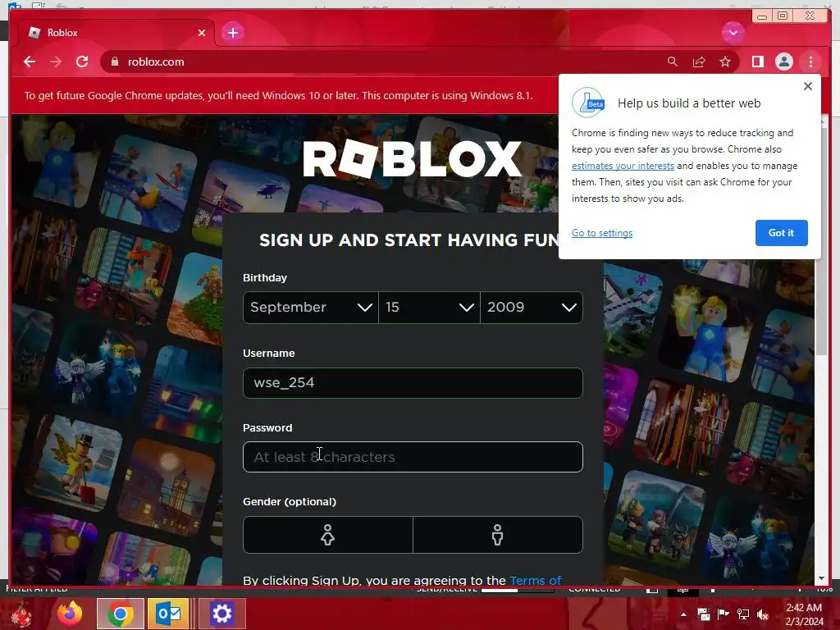Viewport: 840px width, 630px height.
Task: Open the clock showing 2:42 AM
Action: point(804,614)
